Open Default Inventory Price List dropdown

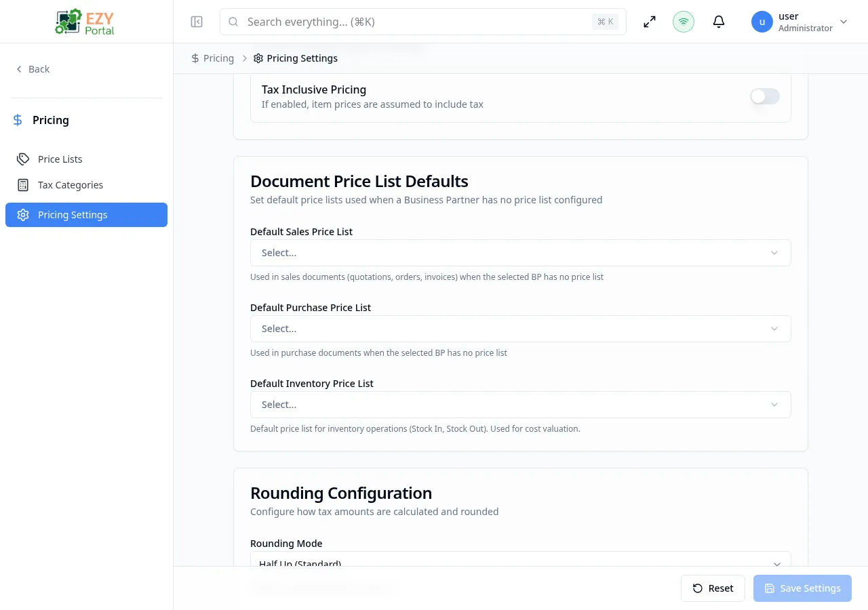[520, 405]
